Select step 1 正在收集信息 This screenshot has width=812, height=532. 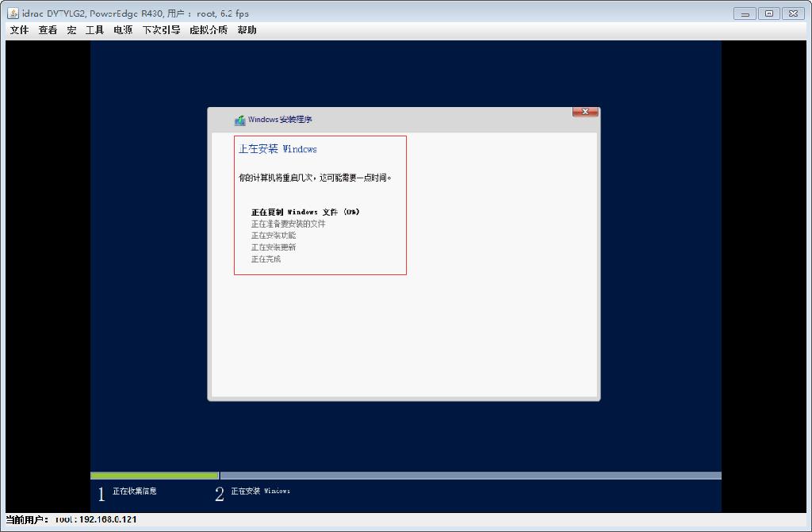(x=135, y=492)
